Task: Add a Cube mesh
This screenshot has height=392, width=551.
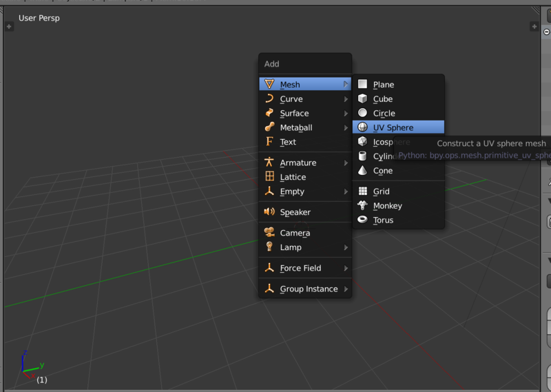Action: click(399, 99)
